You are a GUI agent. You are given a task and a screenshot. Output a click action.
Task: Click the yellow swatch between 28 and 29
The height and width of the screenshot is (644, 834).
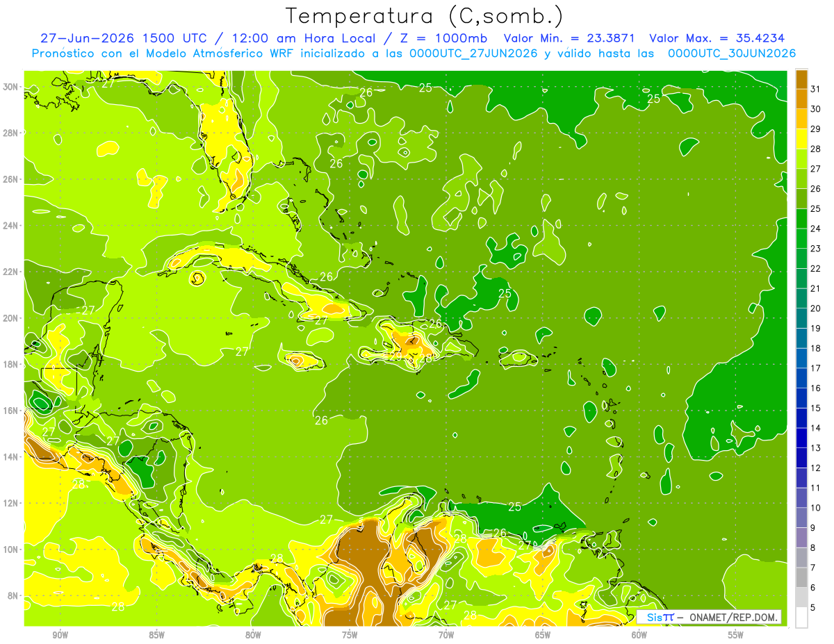pyautogui.click(x=801, y=138)
